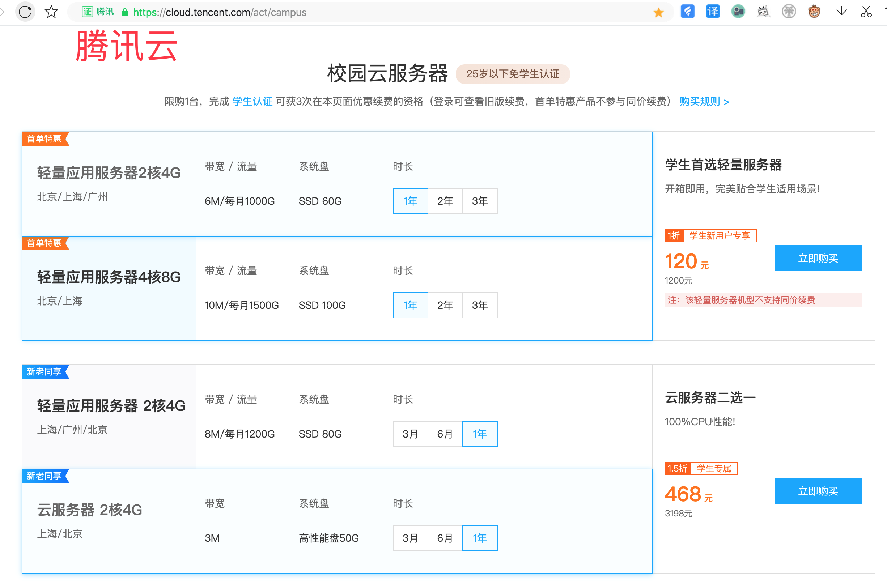Select 1年 for the 8M/每月1200G lightweight server

[x=480, y=434]
